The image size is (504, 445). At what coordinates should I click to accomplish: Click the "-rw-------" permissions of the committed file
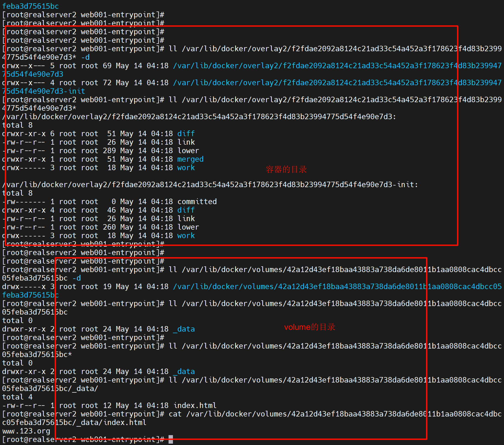[x=24, y=202]
